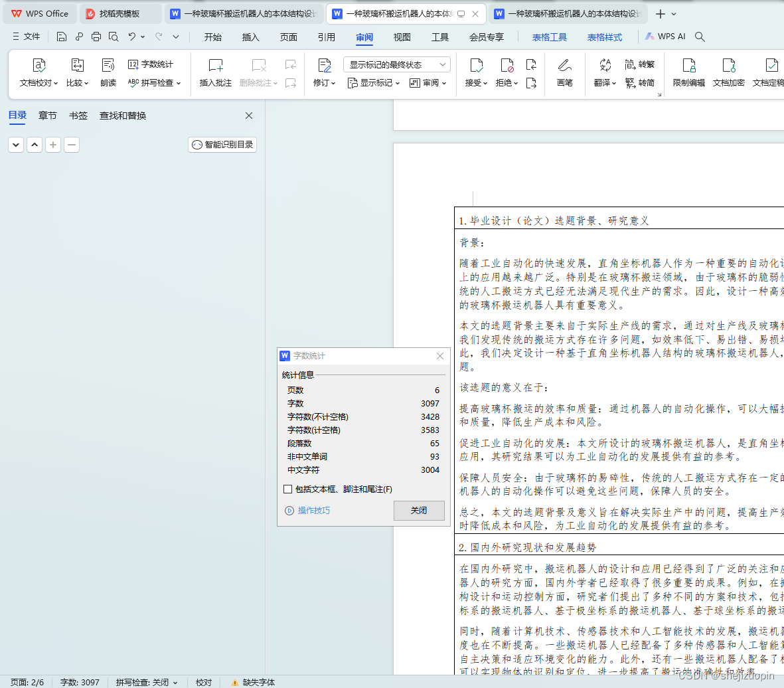Switch to the 视图 ribbon tab
The height and width of the screenshot is (688, 784).
click(402, 37)
